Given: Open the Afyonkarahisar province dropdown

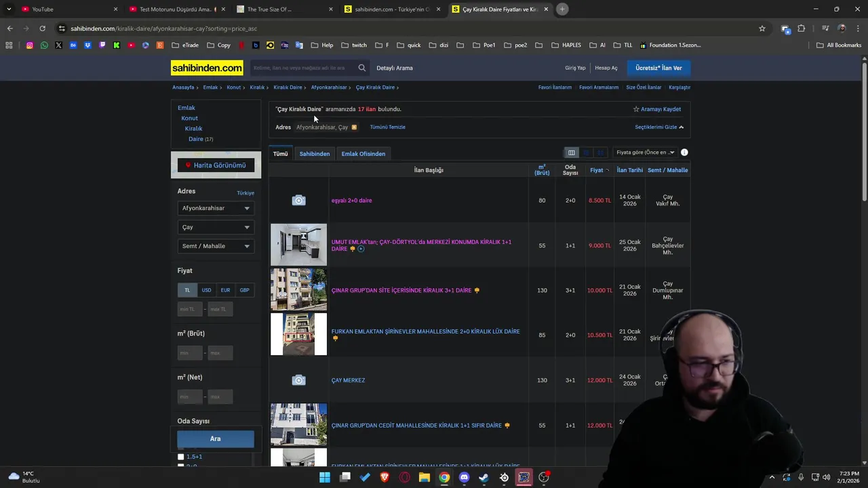Looking at the screenshot, I should pos(216,208).
